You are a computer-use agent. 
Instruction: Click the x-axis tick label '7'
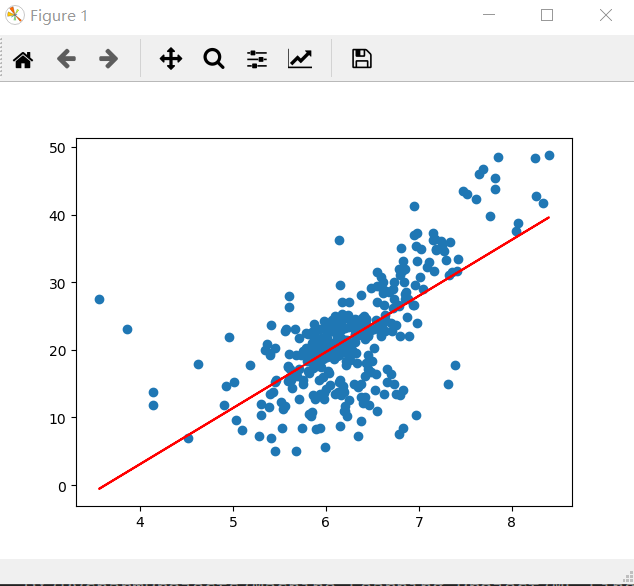point(419,522)
